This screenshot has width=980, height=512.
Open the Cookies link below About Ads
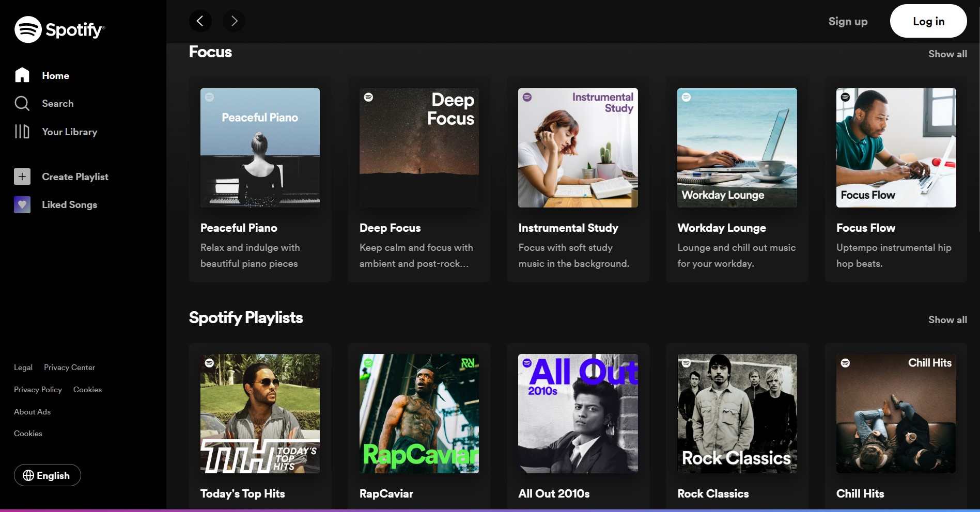(28, 434)
